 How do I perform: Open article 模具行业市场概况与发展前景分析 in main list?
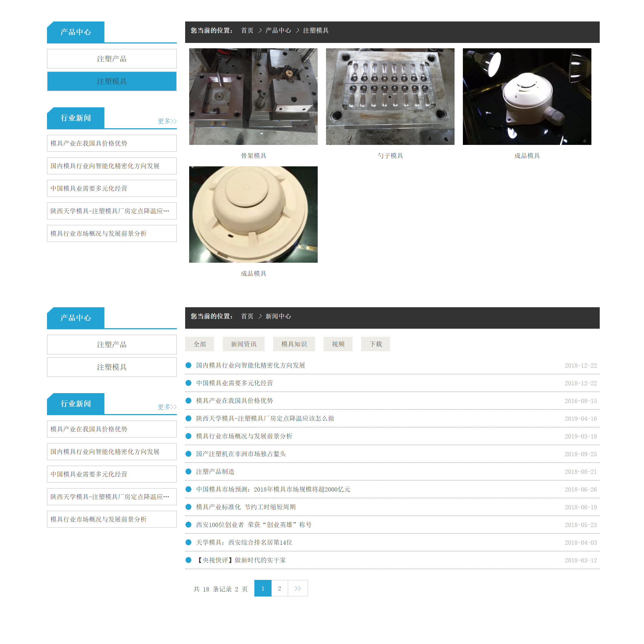point(244,436)
